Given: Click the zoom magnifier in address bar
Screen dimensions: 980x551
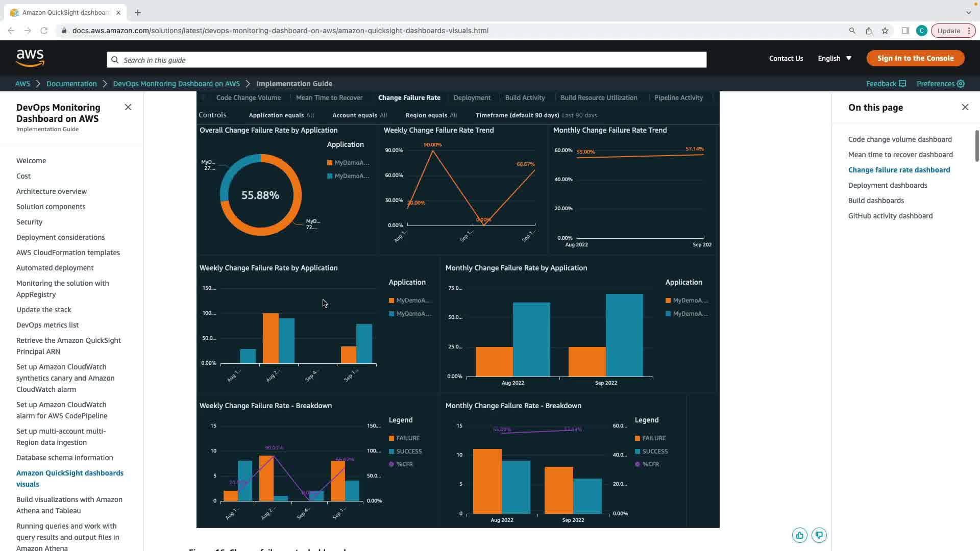Looking at the screenshot, I should (852, 31).
